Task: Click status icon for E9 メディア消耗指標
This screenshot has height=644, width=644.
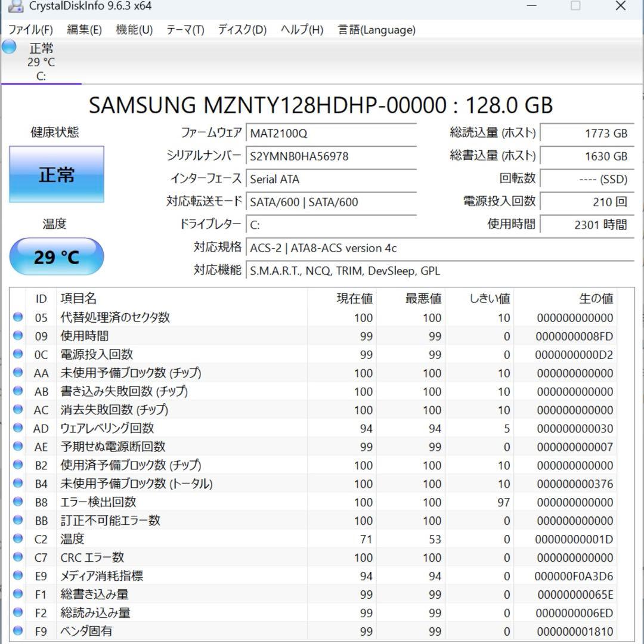Action: coord(18,576)
